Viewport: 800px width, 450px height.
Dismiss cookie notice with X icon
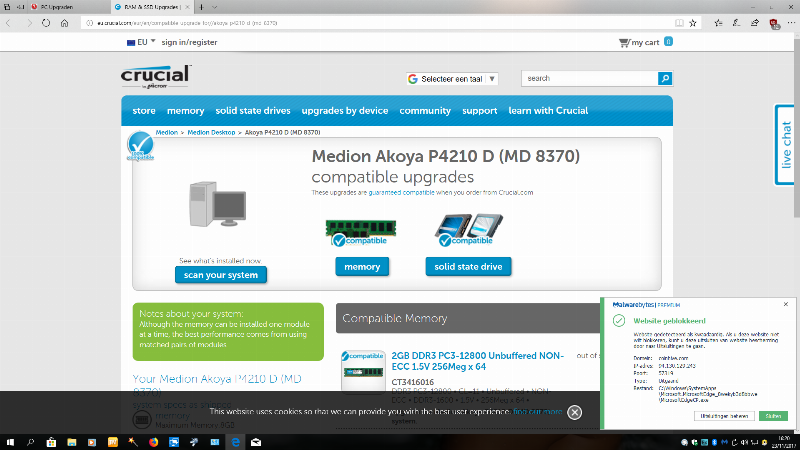coord(574,412)
